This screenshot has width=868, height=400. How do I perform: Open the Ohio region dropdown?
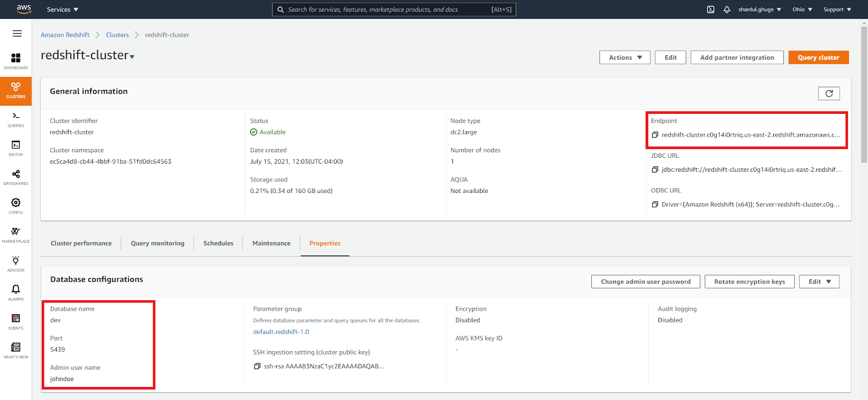802,10
